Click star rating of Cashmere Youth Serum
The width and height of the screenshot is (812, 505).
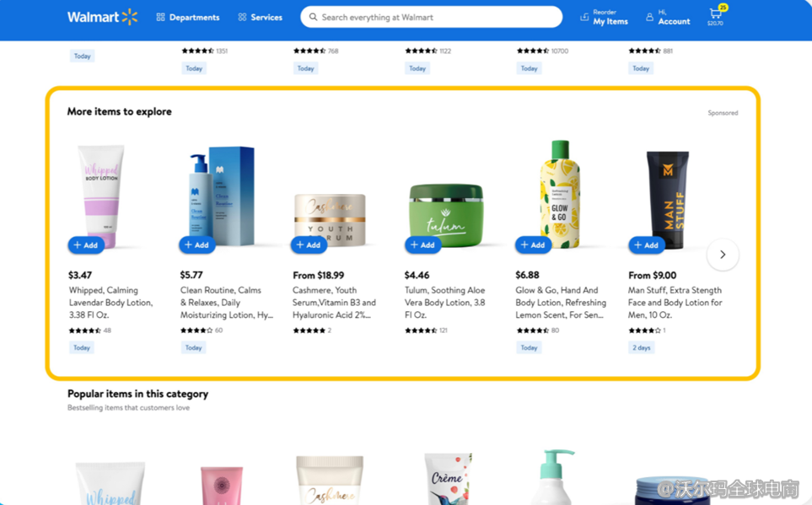[x=309, y=330]
